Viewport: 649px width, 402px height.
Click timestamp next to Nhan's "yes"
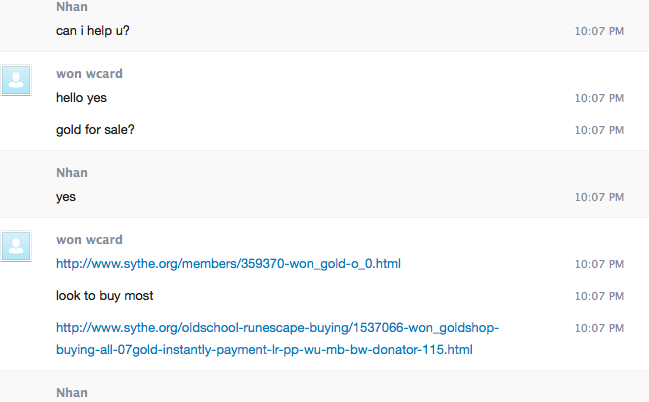(599, 197)
